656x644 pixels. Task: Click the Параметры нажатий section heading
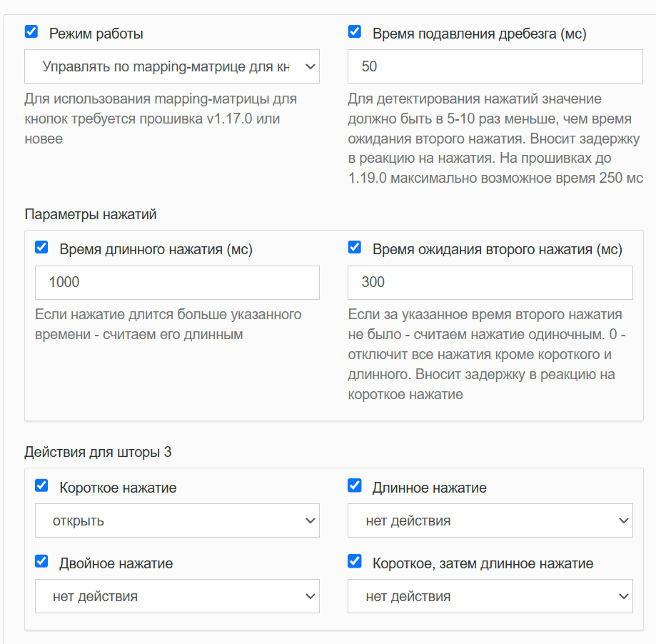[91, 214]
